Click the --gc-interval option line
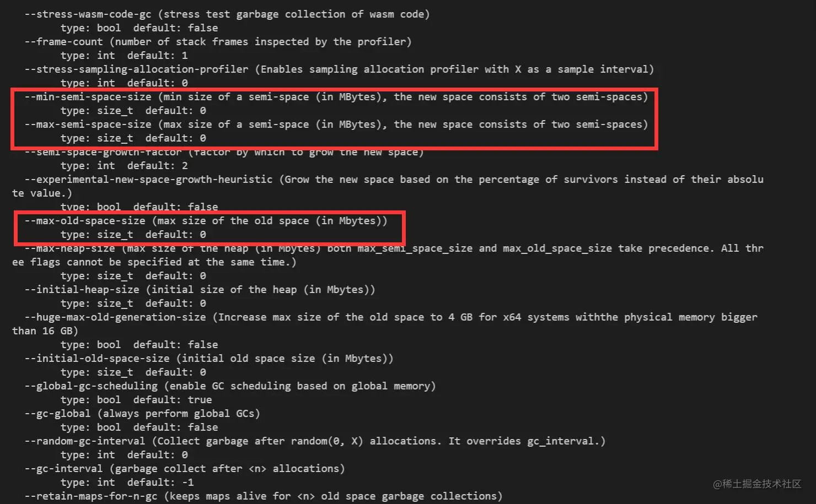The height and width of the screenshot is (504, 816). click(185, 469)
